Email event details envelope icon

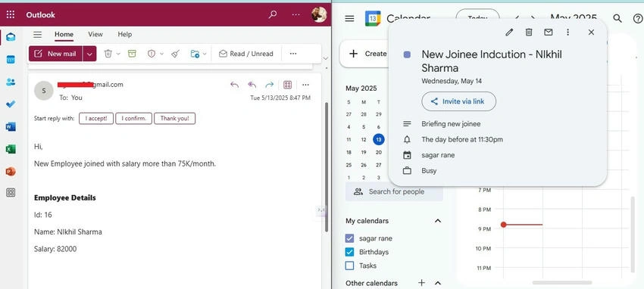[x=549, y=32]
